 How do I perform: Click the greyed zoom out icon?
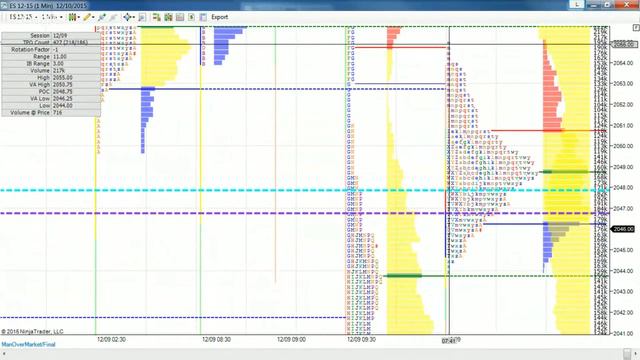(113, 17)
